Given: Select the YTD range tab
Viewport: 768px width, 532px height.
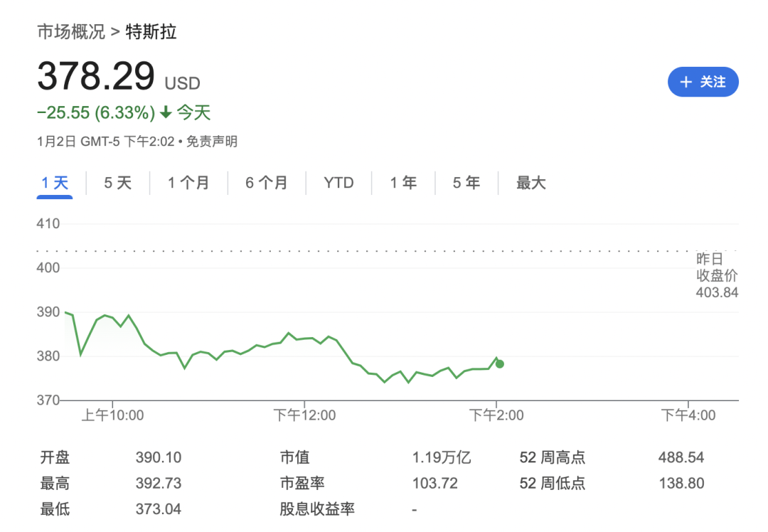Looking at the screenshot, I should pyautogui.click(x=338, y=183).
